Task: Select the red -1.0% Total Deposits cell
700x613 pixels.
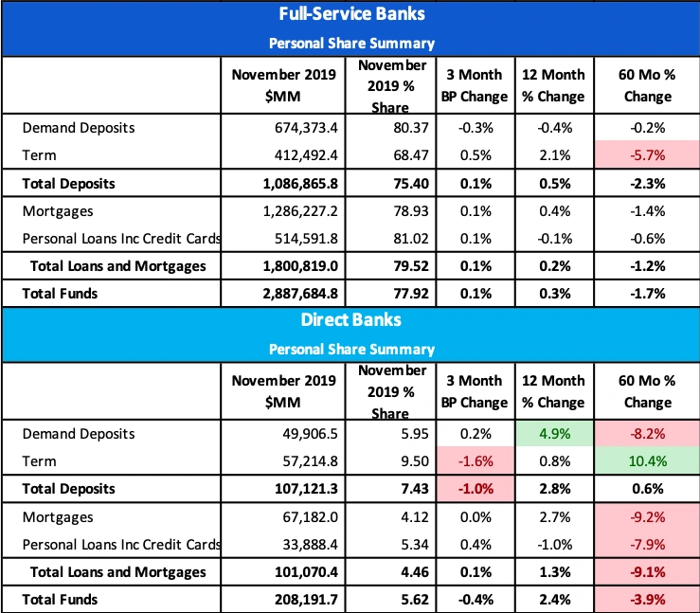Action: pyautogui.click(x=472, y=489)
